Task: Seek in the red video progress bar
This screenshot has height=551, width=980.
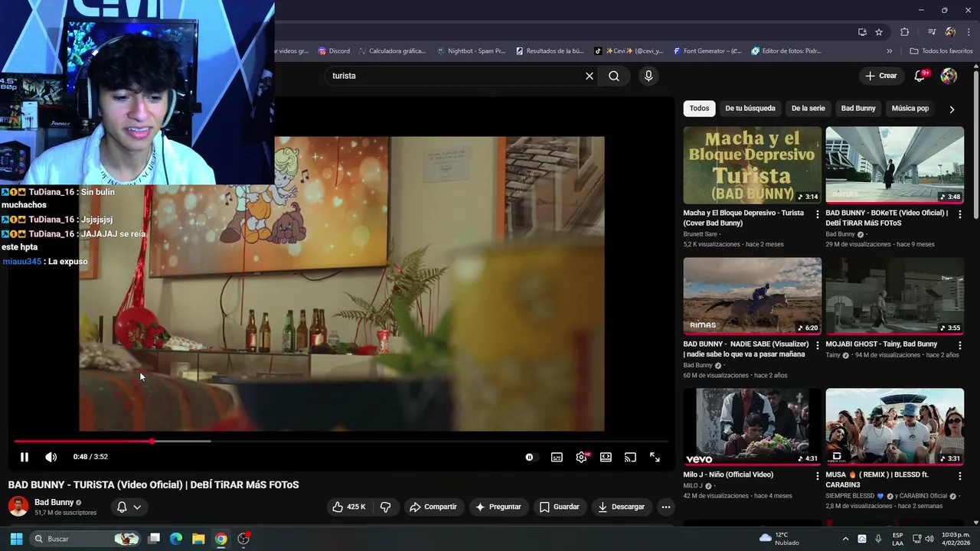Action: pos(341,442)
